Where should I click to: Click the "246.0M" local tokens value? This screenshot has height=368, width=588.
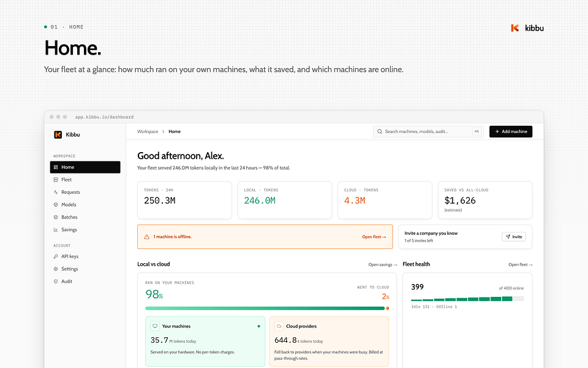[x=260, y=201]
